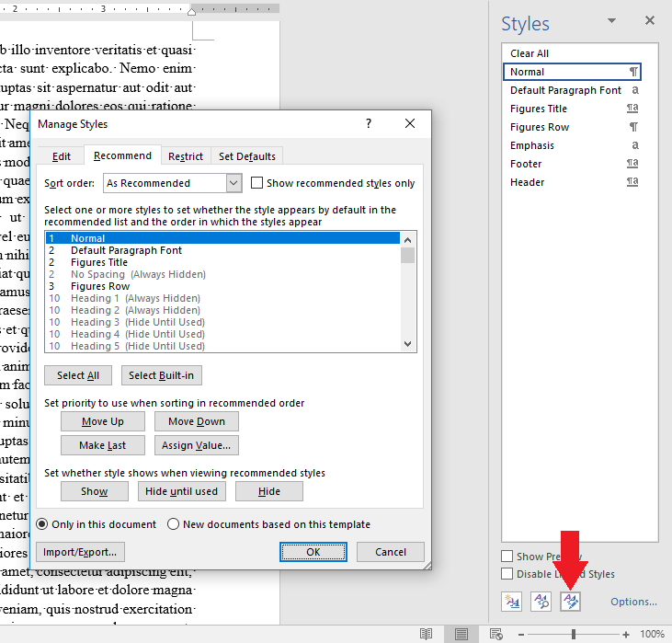
Task: Select Default Paragraph Font in dialog list
Action: [x=222, y=250]
